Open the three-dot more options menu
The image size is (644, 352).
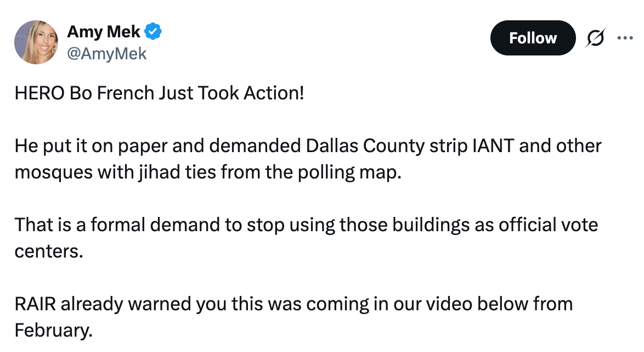625,38
